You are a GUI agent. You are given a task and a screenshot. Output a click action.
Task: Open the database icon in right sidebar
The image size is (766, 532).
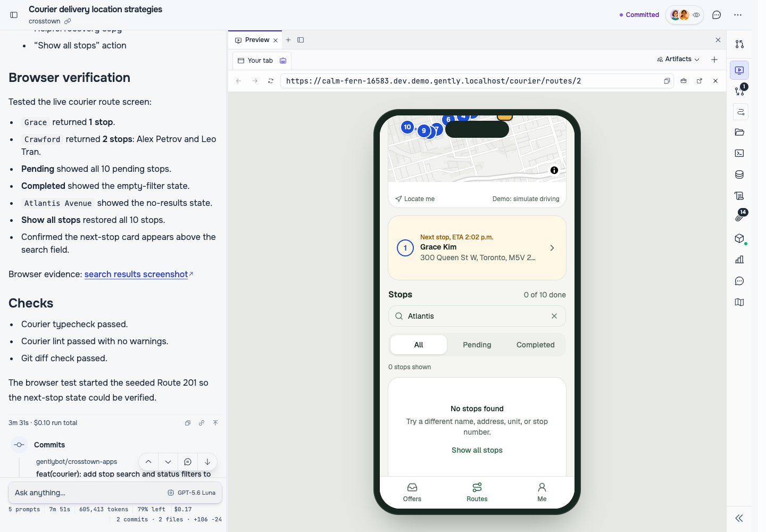click(739, 174)
